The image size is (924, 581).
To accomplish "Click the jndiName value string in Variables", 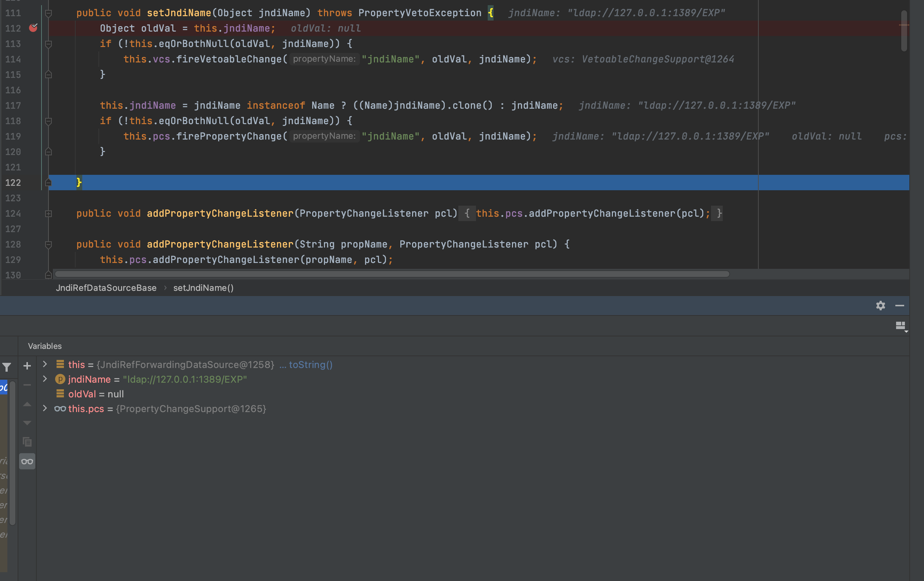I will tap(185, 379).
